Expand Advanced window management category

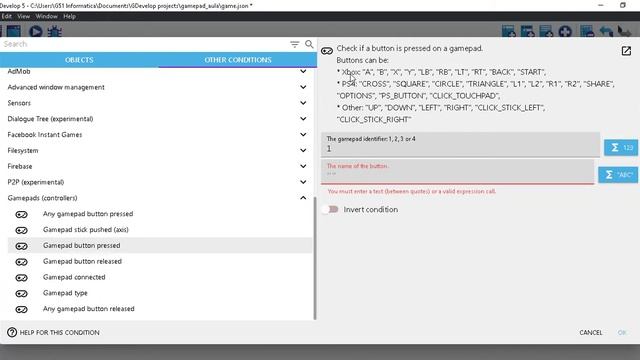click(303, 87)
